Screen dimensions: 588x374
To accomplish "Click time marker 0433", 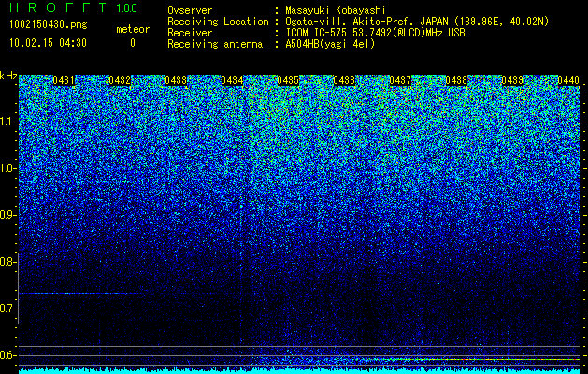I will point(176,80).
